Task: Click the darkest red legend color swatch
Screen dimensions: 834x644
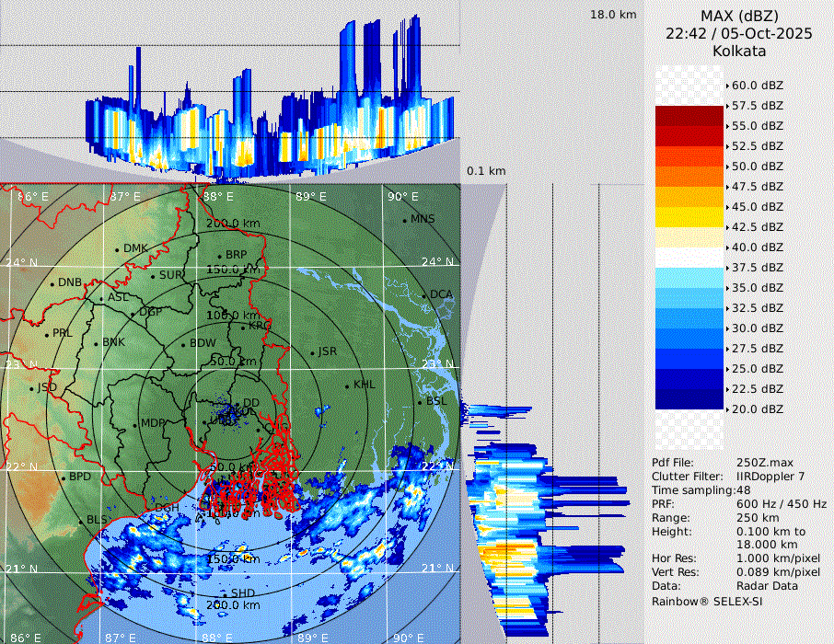Action: [x=689, y=116]
